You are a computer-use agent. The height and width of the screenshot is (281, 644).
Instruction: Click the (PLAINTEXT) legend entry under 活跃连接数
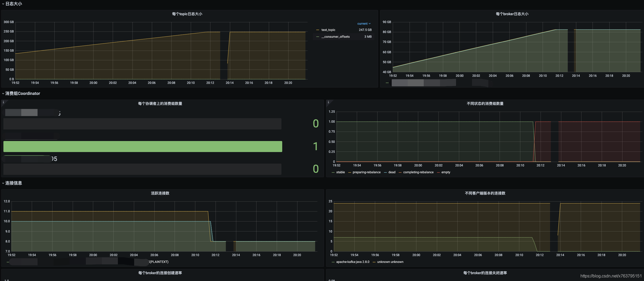click(x=159, y=262)
